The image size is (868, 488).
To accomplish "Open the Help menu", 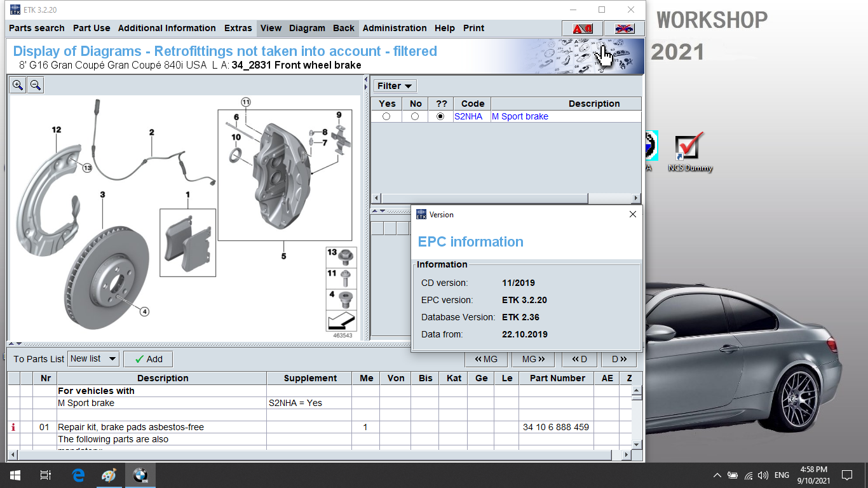I will click(445, 28).
